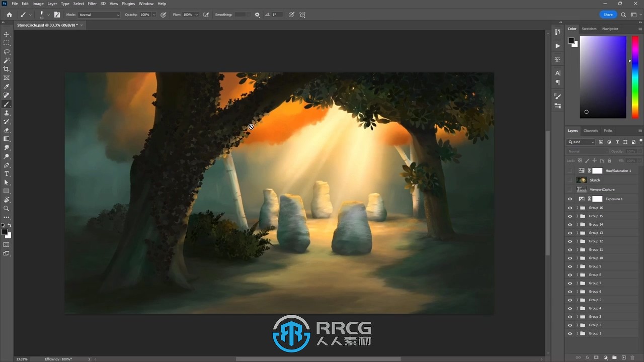Show the Sketch layer

point(570,180)
